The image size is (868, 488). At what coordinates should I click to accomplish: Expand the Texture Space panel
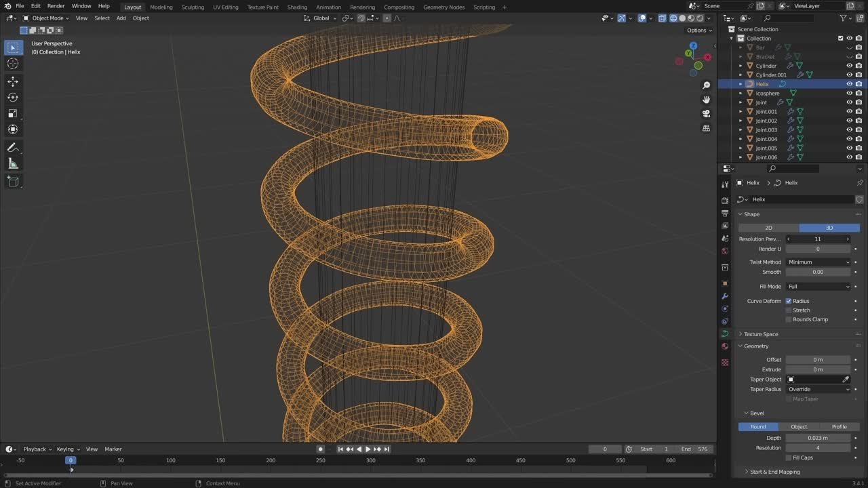(761, 334)
